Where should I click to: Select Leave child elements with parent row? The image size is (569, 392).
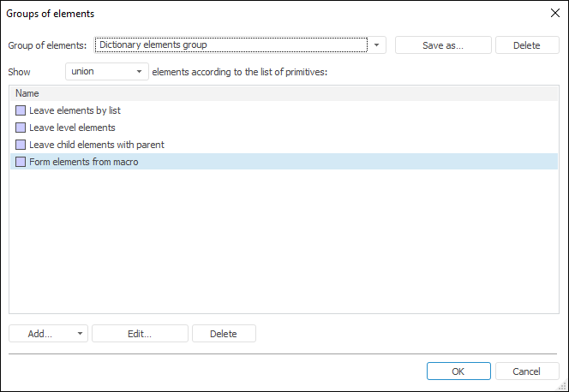coord(96,145)
